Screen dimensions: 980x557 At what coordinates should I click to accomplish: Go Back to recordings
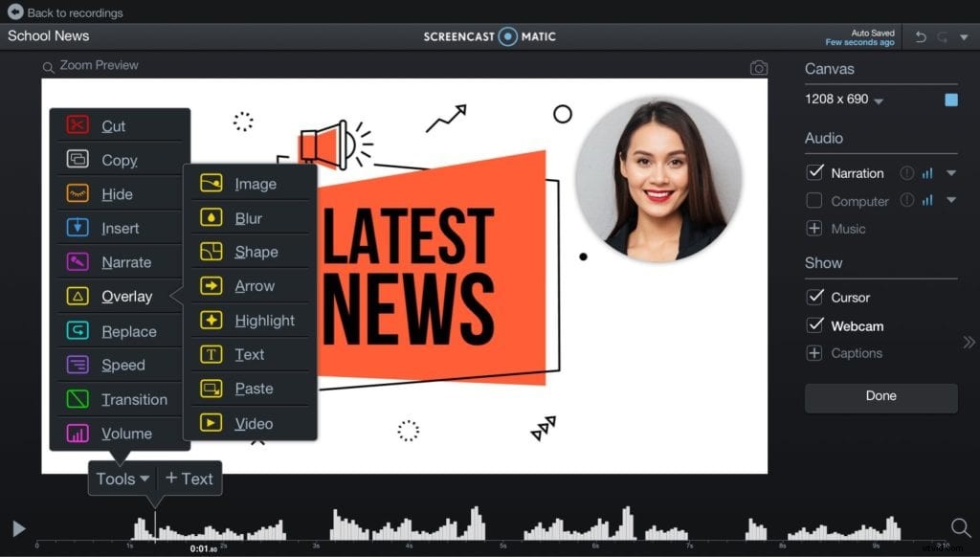click(64, 13)
